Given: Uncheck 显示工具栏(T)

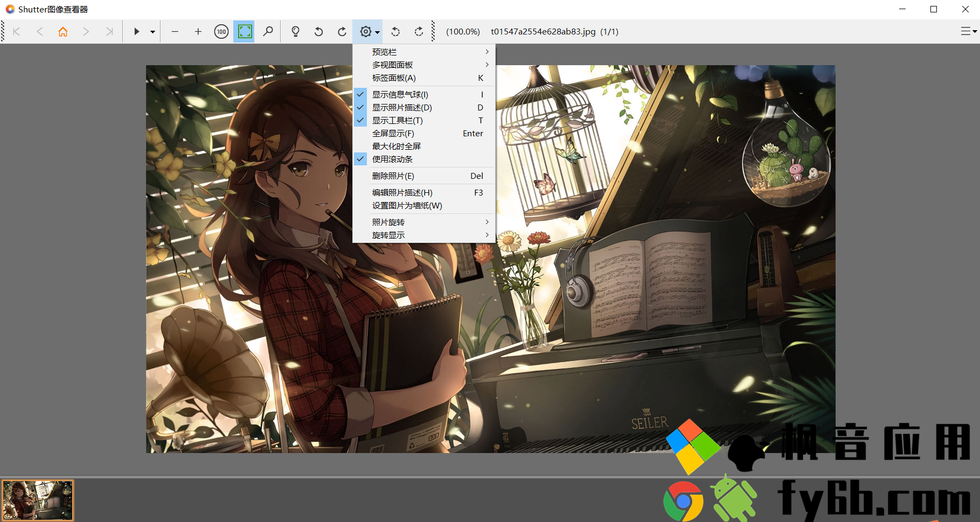Looking at the screenshot, I should point(424,120).
